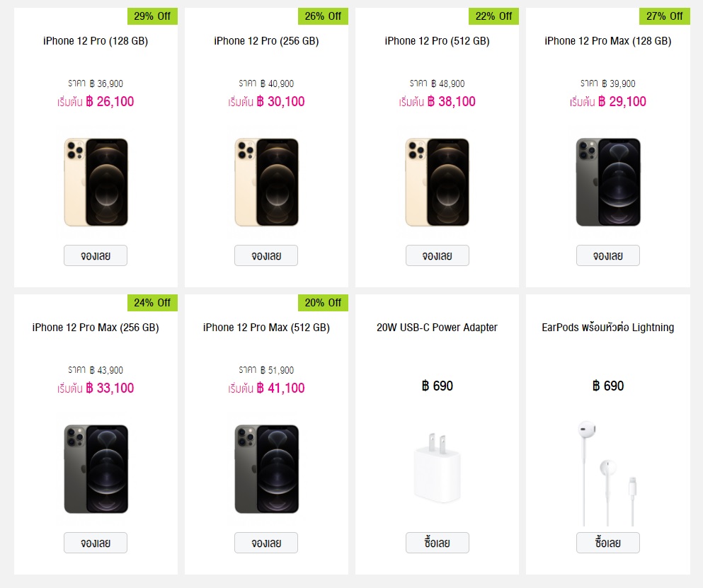Reserve the iPhone 12 Pro (512 GB)
Screen dimensions: 703x588
[x=437, y=255]
